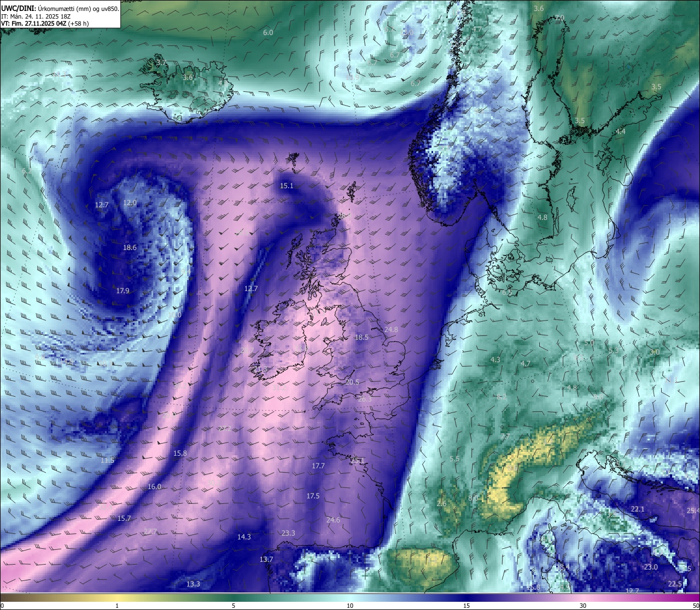Click the 17.5 value in Bay of Biscay

tap(313, 496)
